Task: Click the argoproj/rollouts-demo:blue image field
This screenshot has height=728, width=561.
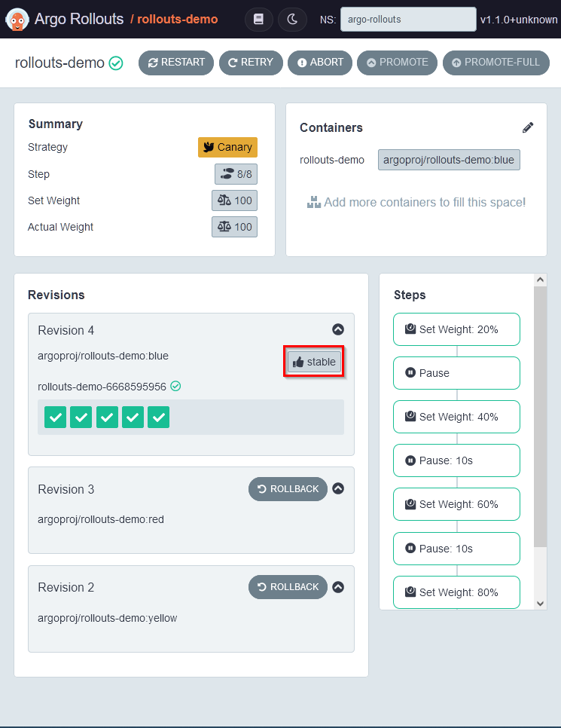Action: click(x=449, y=160)
